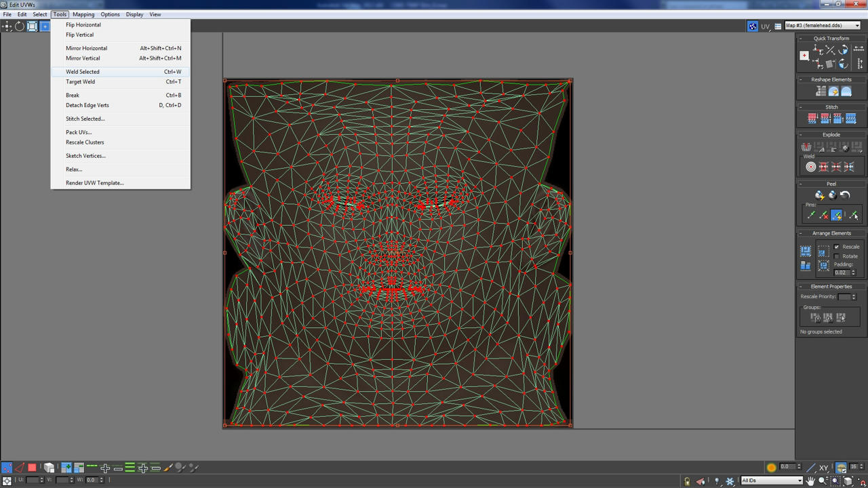868x488 pixels.
Task: Click the Straighten selection icon in Reshape Elements
Action: (821, 91)
